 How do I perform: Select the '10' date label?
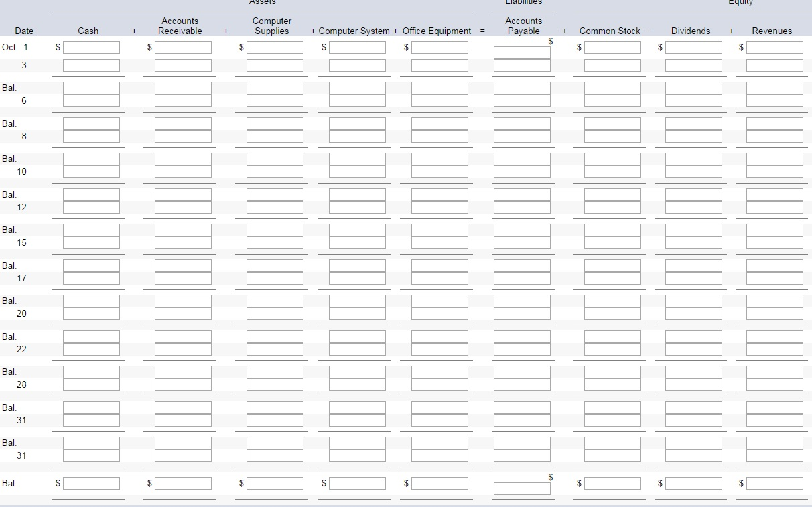click(x=22, y=171)
